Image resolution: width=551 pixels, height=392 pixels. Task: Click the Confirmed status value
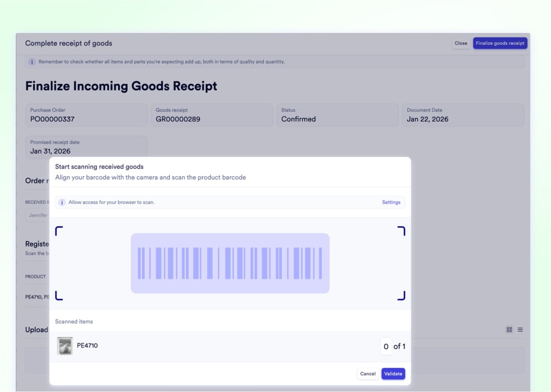click(x=298, y=119)
